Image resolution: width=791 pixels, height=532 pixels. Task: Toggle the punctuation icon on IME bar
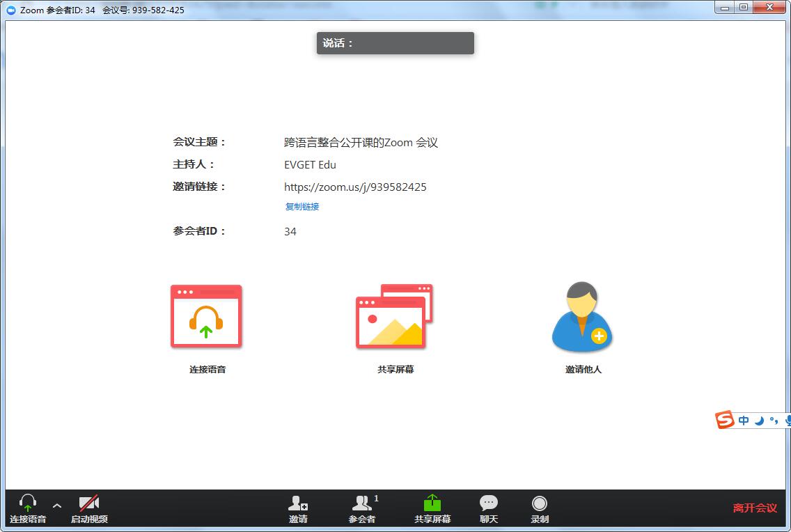click(774, 420)
